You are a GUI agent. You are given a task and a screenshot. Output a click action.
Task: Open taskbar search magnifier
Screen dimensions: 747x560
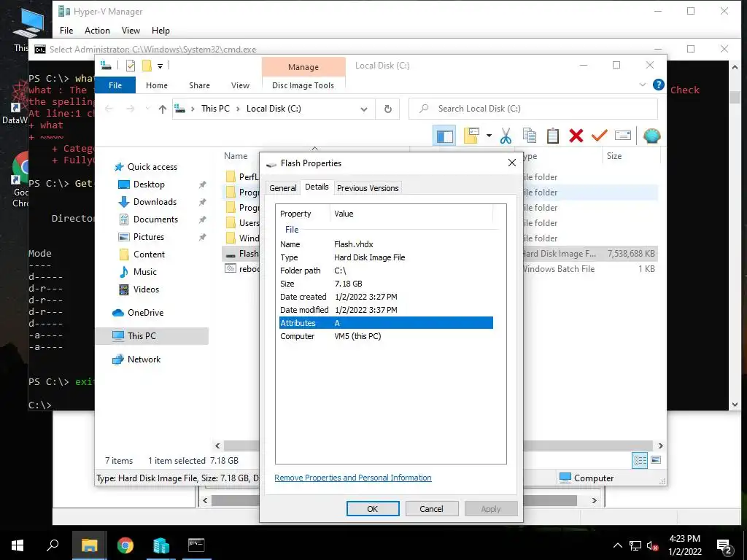(x=53, y=545)
